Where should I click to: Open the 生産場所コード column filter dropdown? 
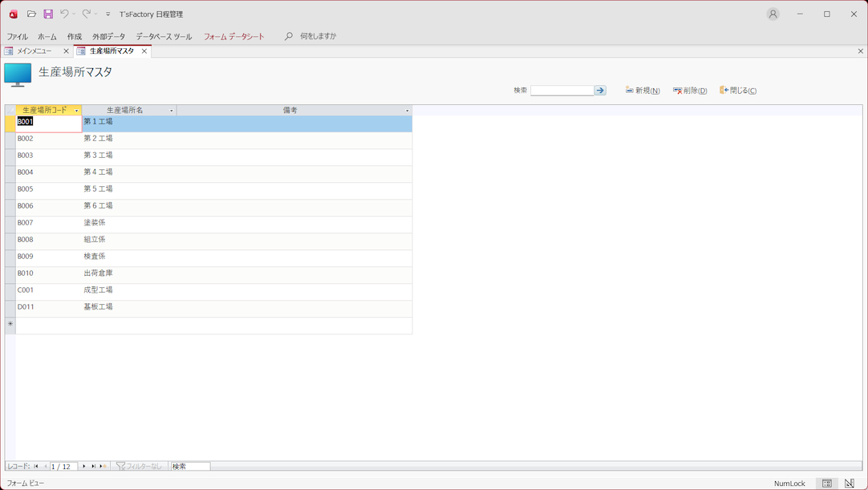coord(77,111)
